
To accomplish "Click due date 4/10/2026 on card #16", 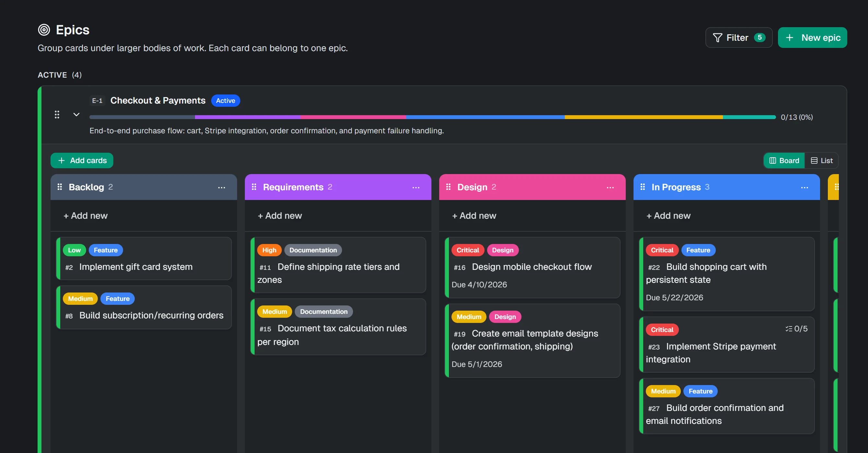I will pyautogui.click(x=479, y=285).
